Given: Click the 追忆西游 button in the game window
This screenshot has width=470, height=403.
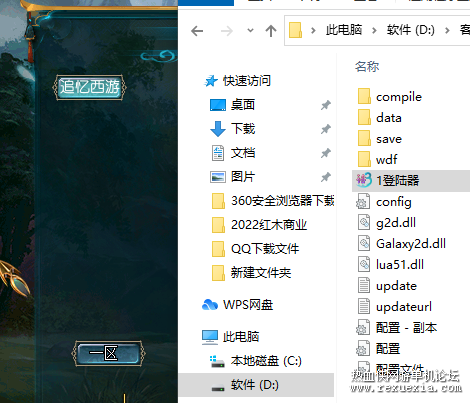Looking at the screenshot, I should coord(89,87).
